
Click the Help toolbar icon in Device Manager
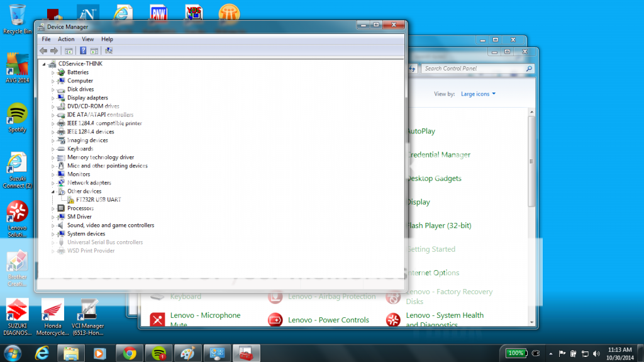[82, 50]
